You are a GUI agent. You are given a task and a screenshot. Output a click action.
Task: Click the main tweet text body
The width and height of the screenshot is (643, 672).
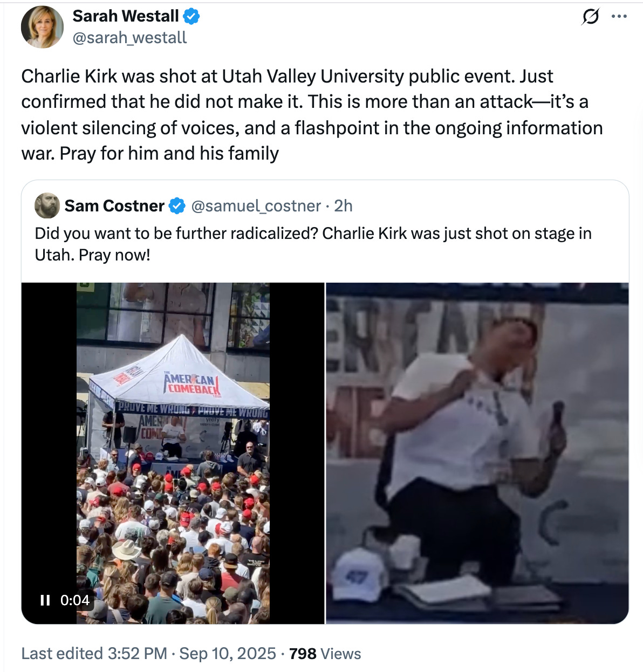[x=312, y=115]
